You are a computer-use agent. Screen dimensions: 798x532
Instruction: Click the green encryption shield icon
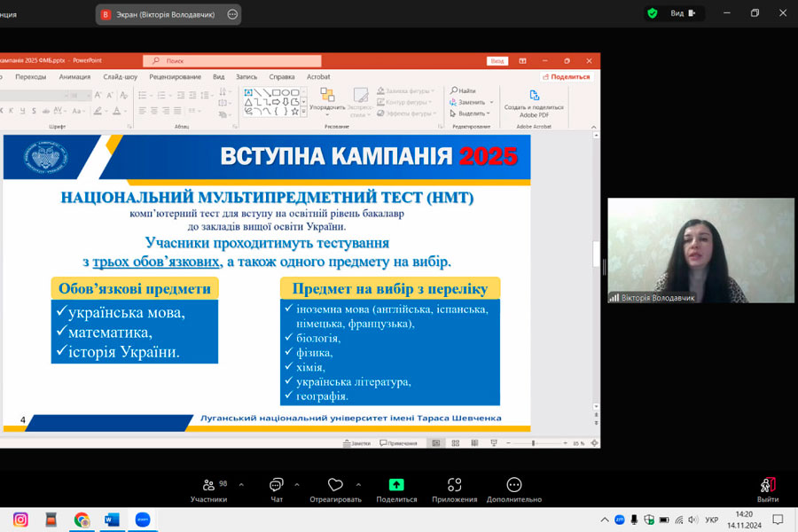[653, 13]
